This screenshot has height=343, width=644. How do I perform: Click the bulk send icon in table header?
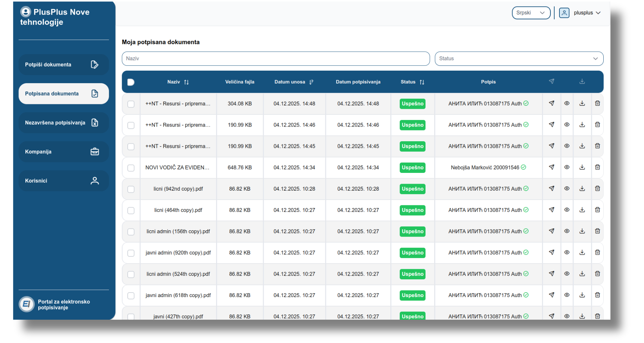tap(551, 81)
